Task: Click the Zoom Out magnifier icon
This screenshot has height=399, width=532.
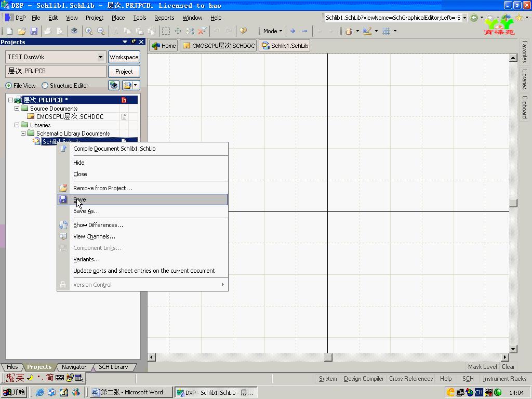Action: pyautogui.click(x=101, y=31)
